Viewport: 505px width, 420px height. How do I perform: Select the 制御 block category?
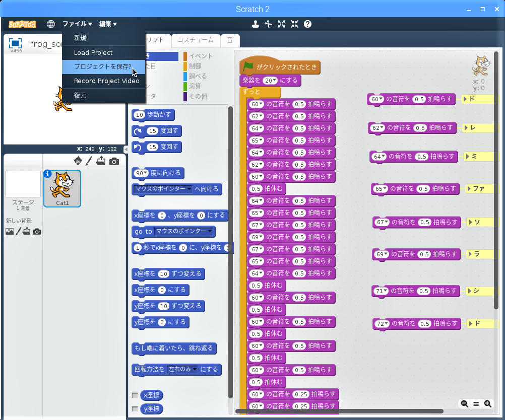point(193,66)
